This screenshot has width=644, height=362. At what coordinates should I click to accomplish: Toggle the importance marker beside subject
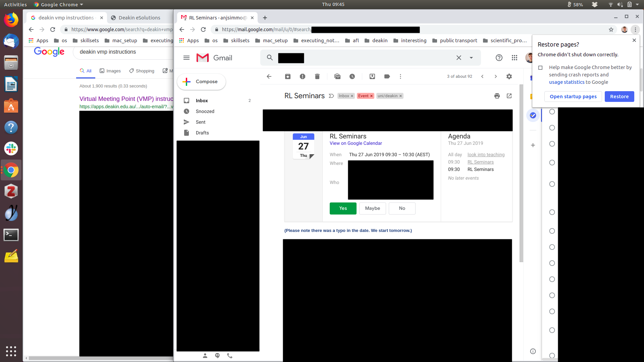point(331,96)
